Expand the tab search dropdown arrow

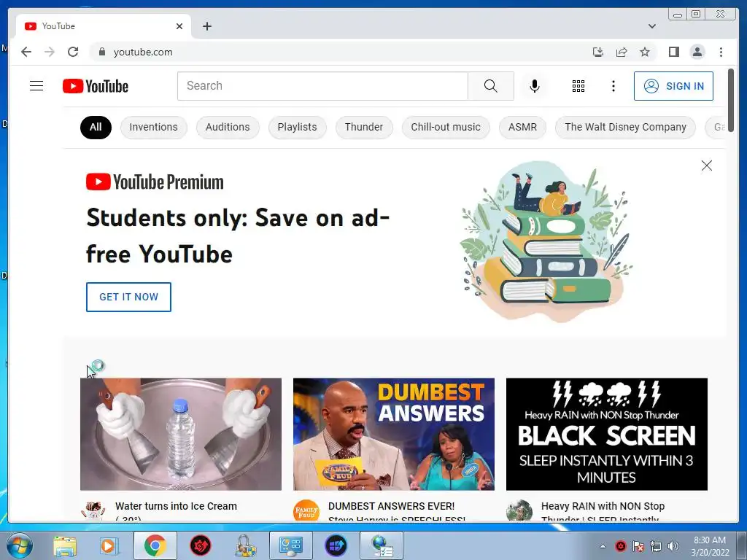[651, 26]
